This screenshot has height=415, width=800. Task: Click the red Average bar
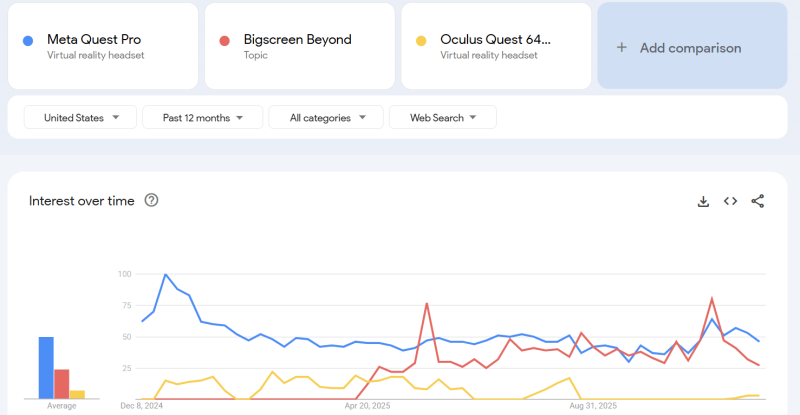coord(62,383)
